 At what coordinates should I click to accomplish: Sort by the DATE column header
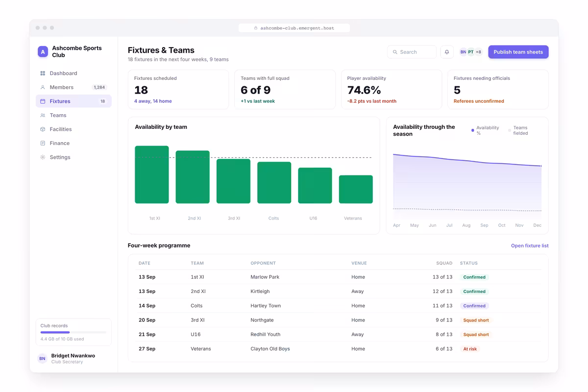145,263
